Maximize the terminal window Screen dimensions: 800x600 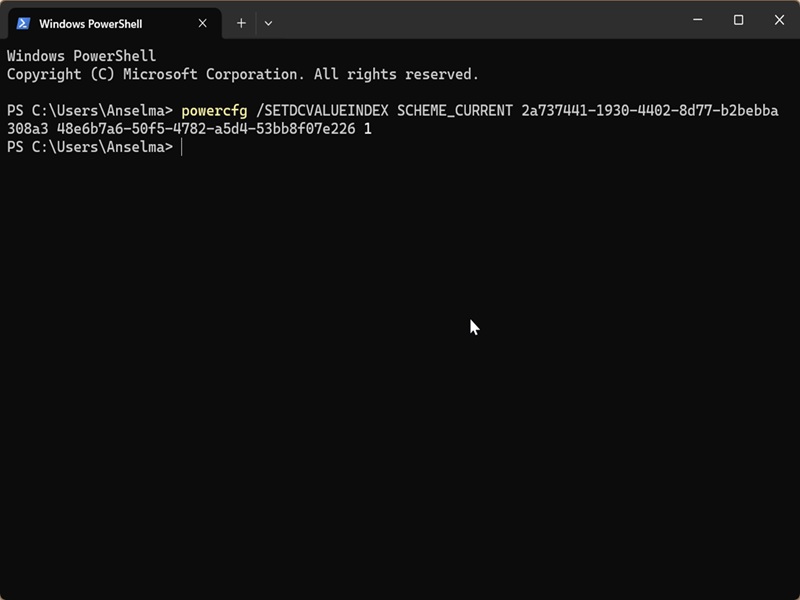[x=738, y=20]
